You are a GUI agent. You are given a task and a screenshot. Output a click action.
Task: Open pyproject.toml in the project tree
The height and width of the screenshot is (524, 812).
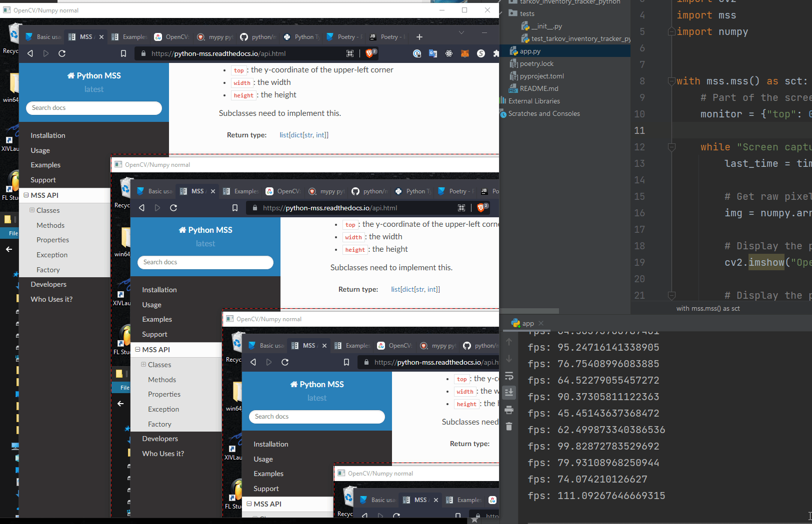pyautogui.click(x=541, y=76)
